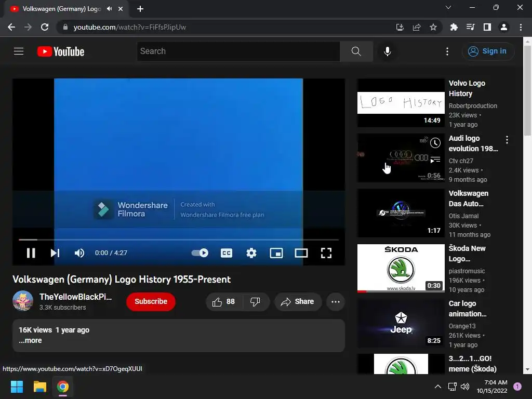Like the video with thumbs up
Image resolution: width=532 pixels, height=399 pixels.
point(223,302)
